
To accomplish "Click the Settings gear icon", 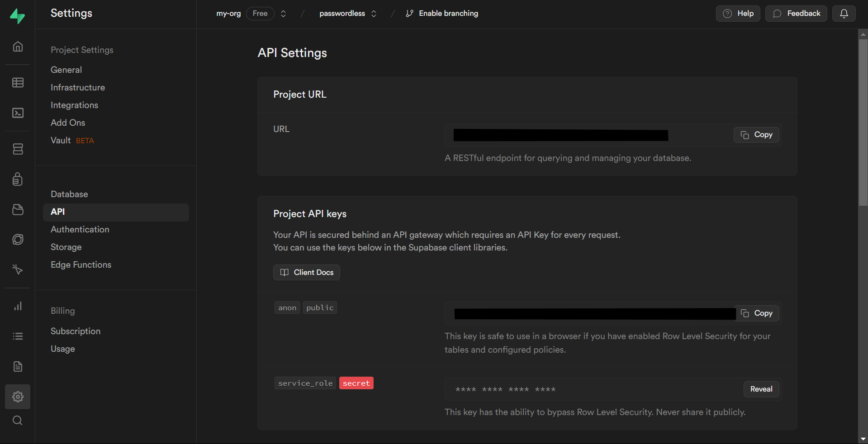I will pyautogui.click(x=18, y=397).
